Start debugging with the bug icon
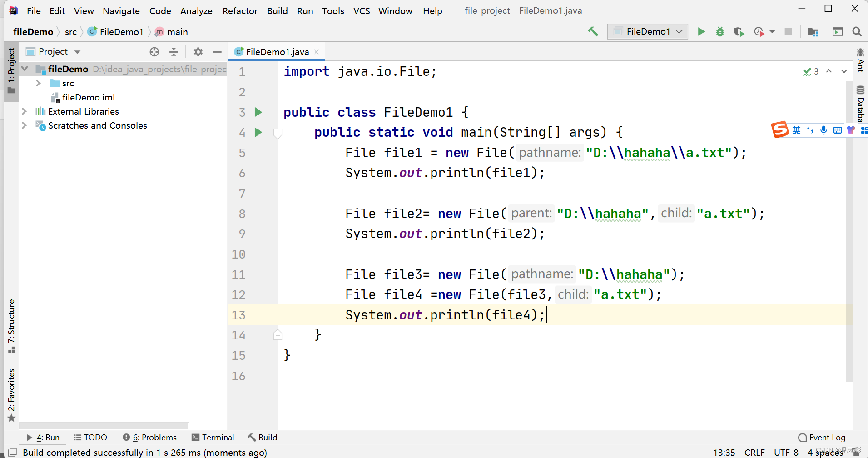Screen dimensions: 868x458 [x=720, y=31]
